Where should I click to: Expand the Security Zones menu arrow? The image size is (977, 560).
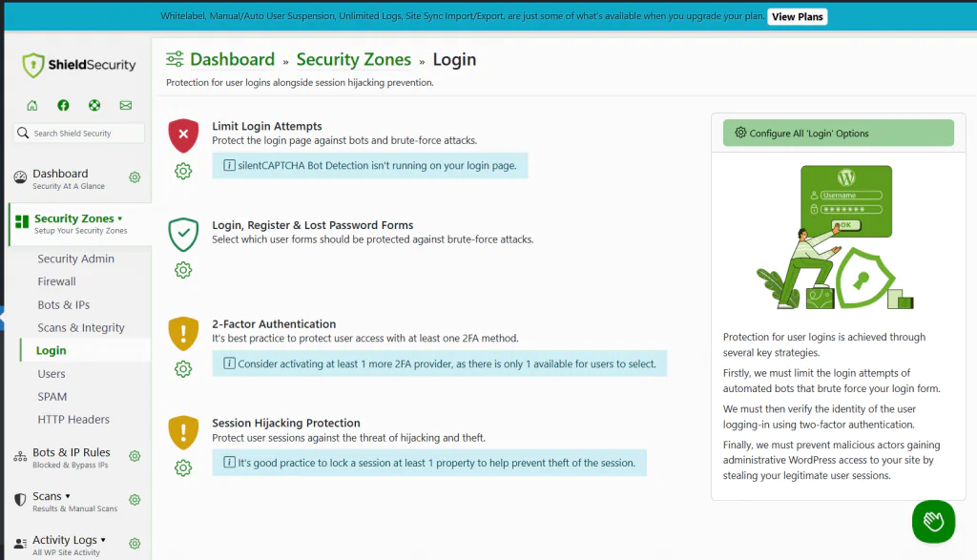pos(119,218)
